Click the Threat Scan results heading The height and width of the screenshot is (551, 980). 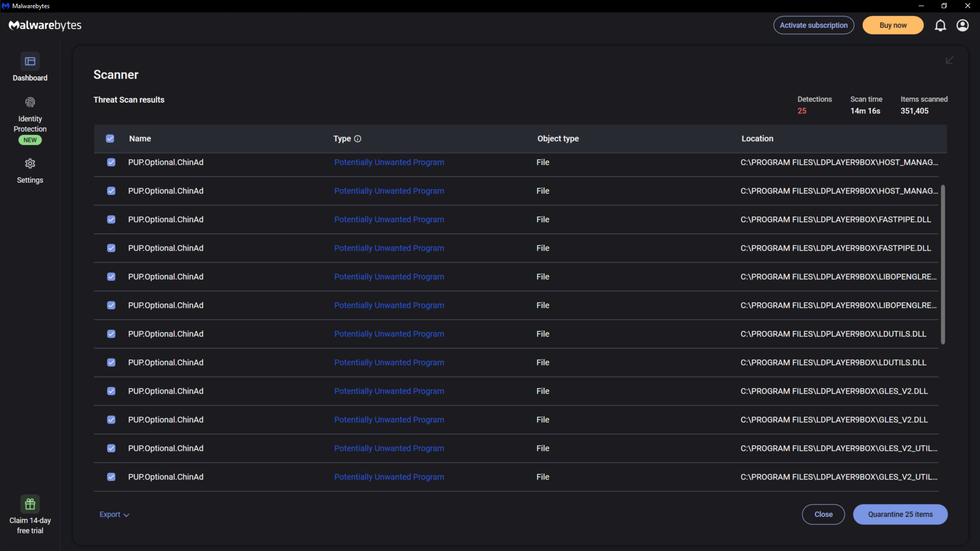click(x=129, y=100)
